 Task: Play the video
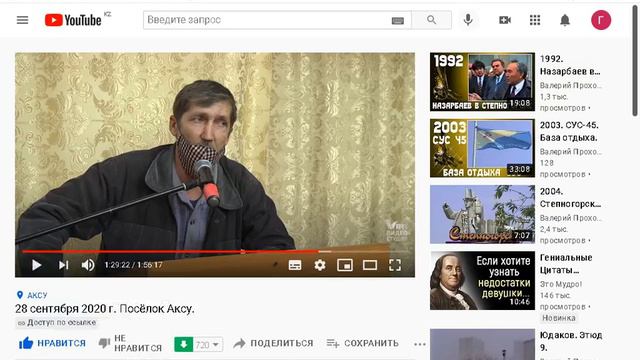click(36, 265)
